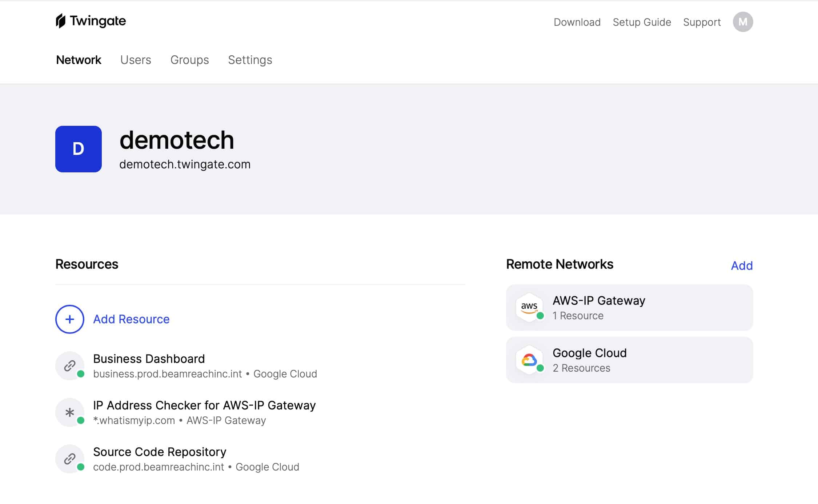Viewport: 818px width, 504px height.
Task: Select the Network tab
Action: tap(79, 60)
